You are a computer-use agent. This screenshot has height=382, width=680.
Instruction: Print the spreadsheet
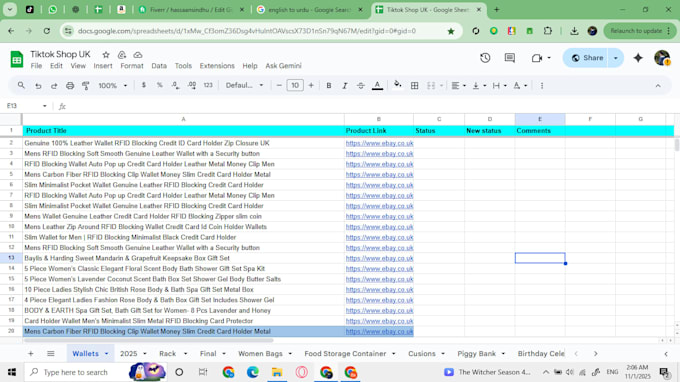(70, 85)
